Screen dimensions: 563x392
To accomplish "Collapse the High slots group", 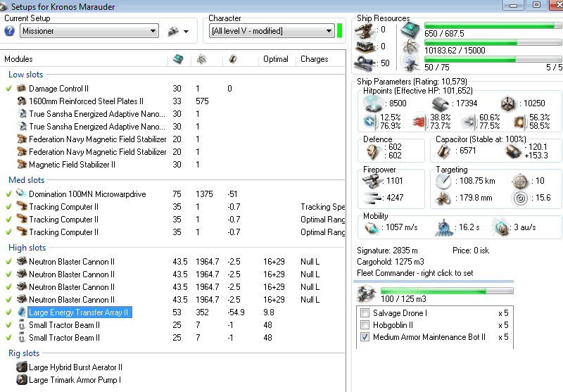I will click(27, 248).
